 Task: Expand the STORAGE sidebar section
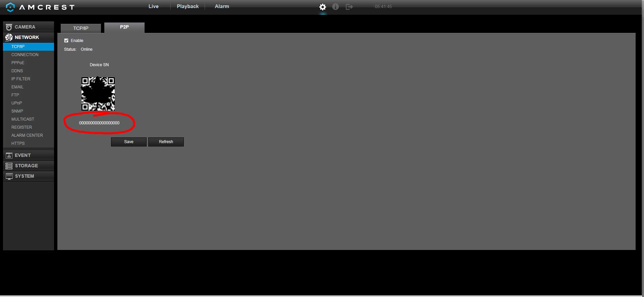click(29, 166)
